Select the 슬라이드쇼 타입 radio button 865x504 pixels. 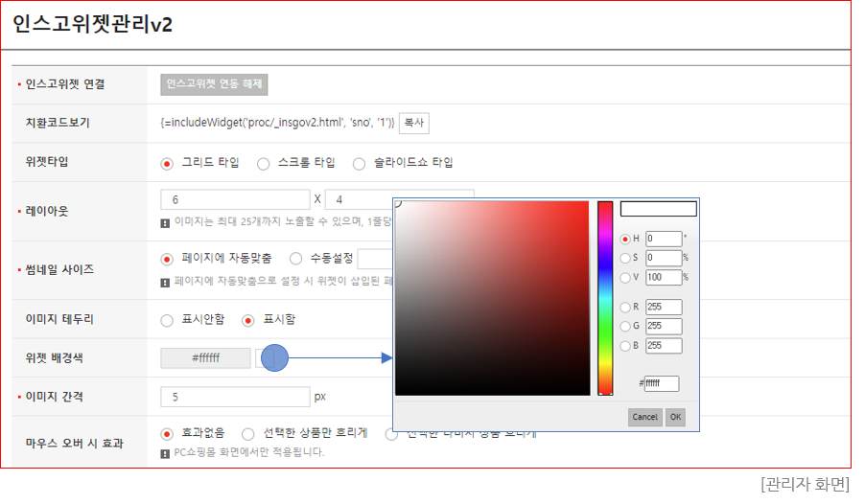[360, 163]
